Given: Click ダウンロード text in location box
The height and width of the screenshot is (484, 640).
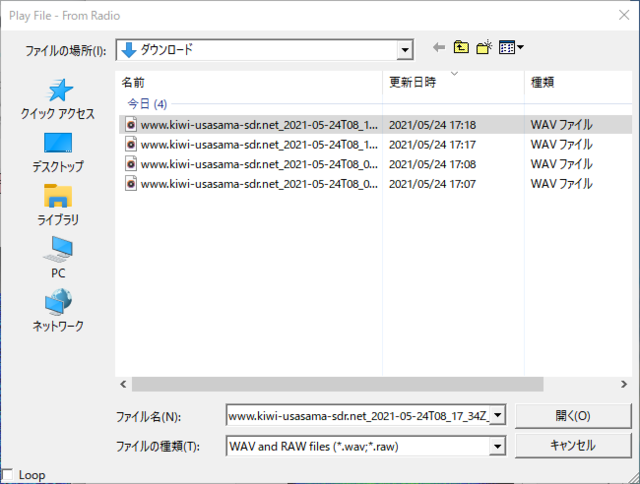Looking at the screenshot, I should coord(167,50).
